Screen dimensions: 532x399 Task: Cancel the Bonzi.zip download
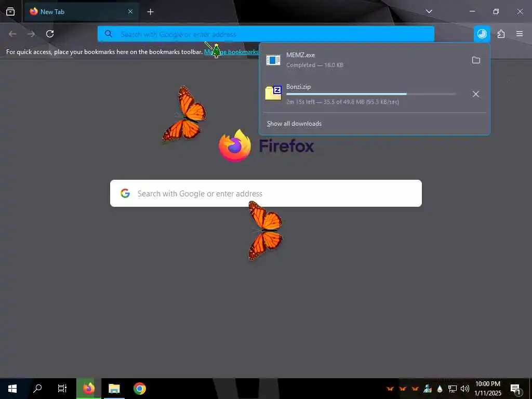click(x=476, y=94)
